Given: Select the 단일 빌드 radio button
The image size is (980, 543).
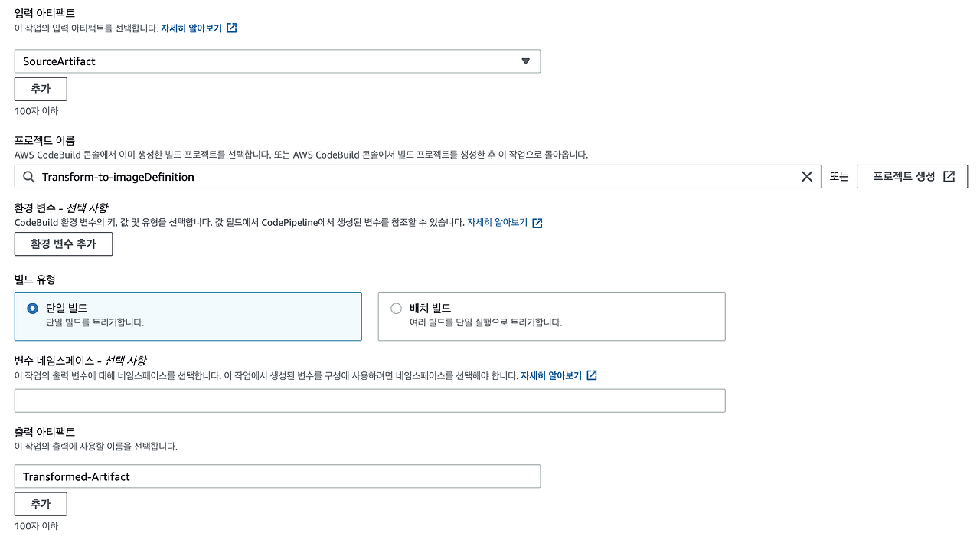Looking at the screenshot, I should click(31, 308).
